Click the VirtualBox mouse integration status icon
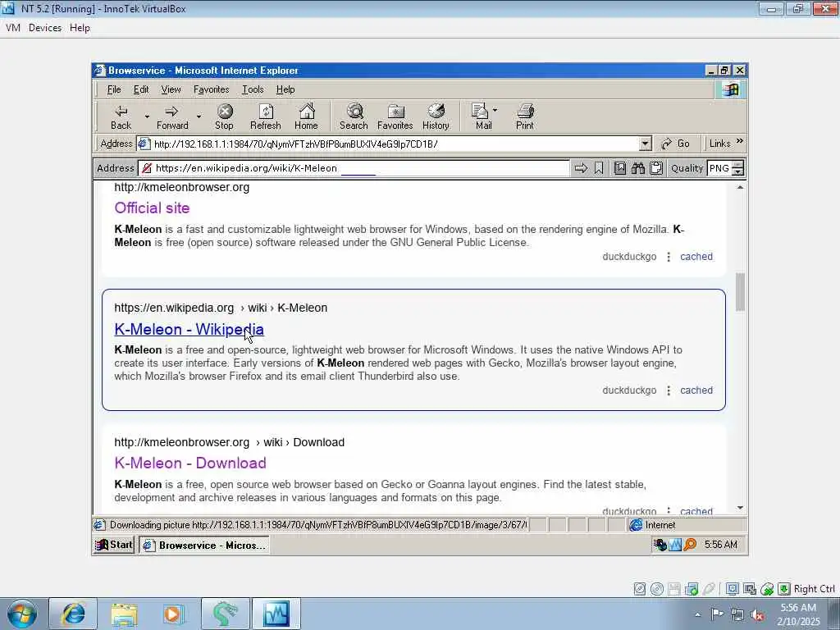Screen dimensions: 840x630 click(x=767, y=589)
